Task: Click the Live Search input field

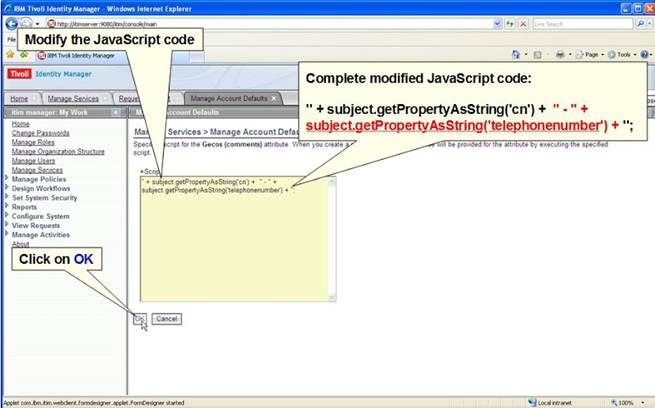Action: click(x=583, y=24)
